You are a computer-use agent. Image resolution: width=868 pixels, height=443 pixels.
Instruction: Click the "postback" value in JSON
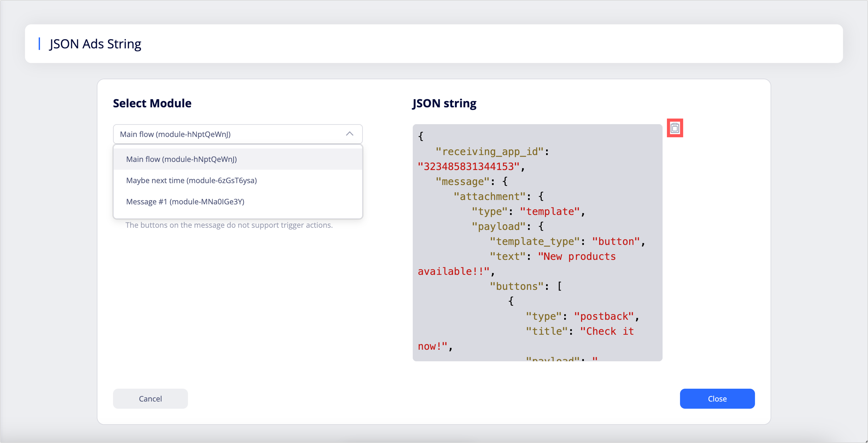click(604, 316)
